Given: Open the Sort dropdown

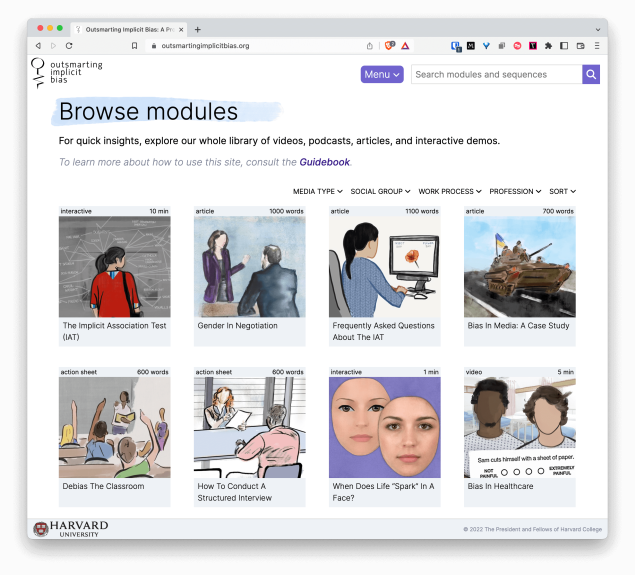Looking at the screenshot, I should pos(562,191).
